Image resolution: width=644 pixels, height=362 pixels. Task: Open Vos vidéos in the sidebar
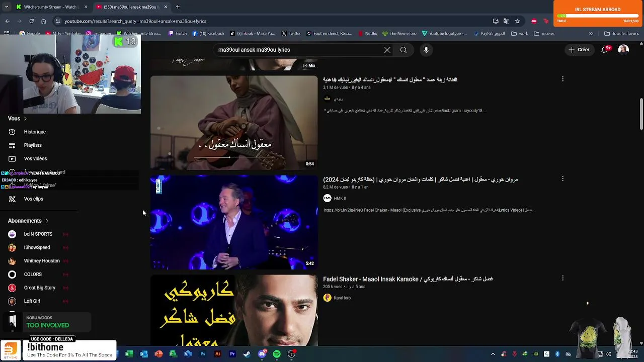(x=35, y=159)
